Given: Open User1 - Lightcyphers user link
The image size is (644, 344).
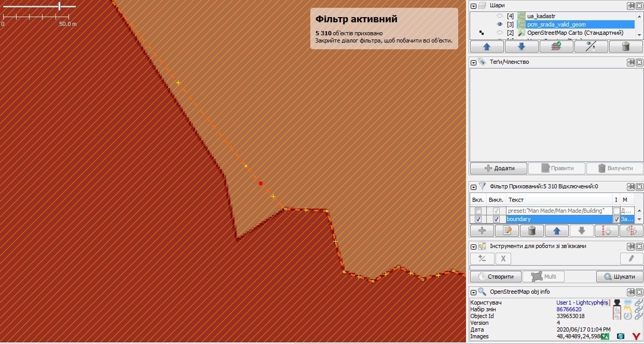Looking at the screenshot, I should coord(581,302).
